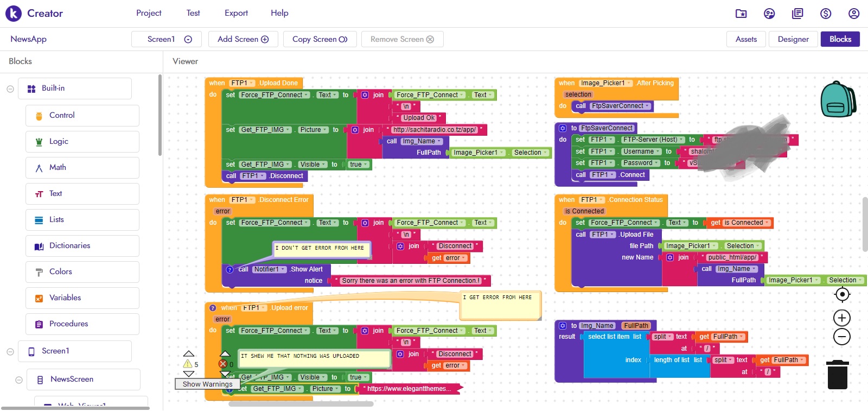Open the user account icon

pos(854,14)
